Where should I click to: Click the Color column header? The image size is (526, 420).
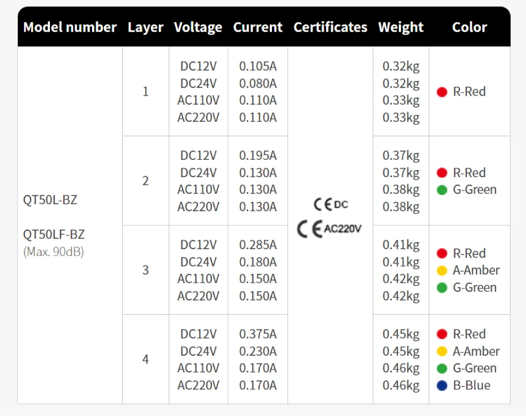(x=469, y=27)
